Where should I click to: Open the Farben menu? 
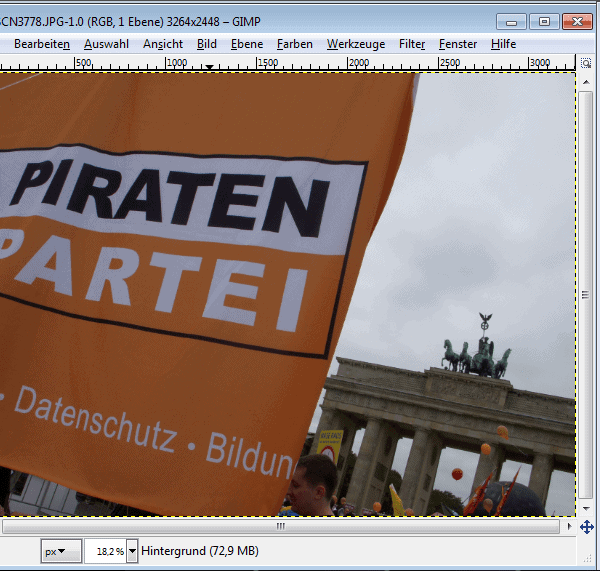click(x=295, y=44)
